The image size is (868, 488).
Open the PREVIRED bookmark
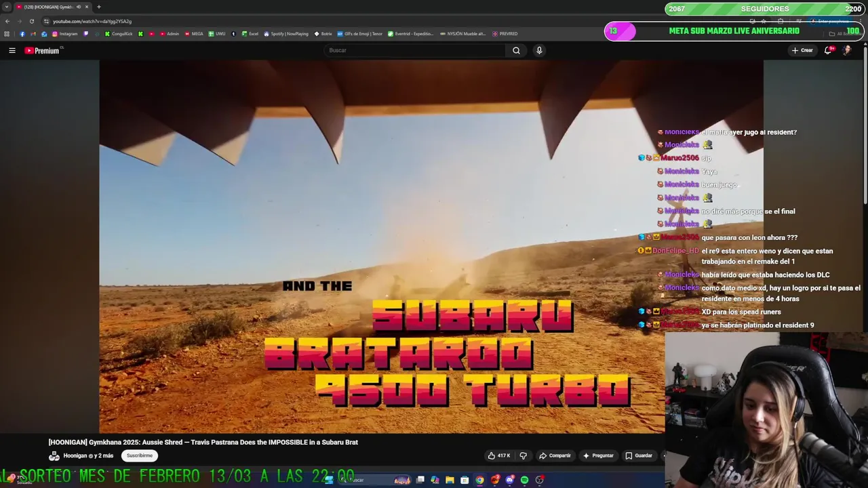pyautogui.click(x=505, y=34)
